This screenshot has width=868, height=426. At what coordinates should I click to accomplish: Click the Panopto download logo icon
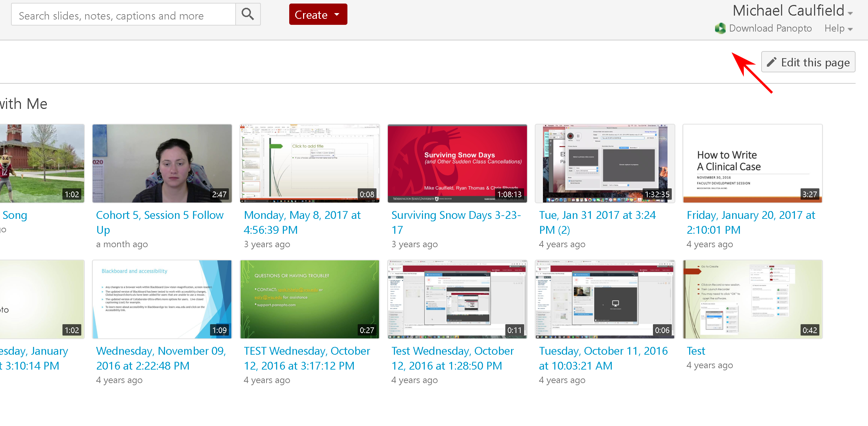coord(720,28)
